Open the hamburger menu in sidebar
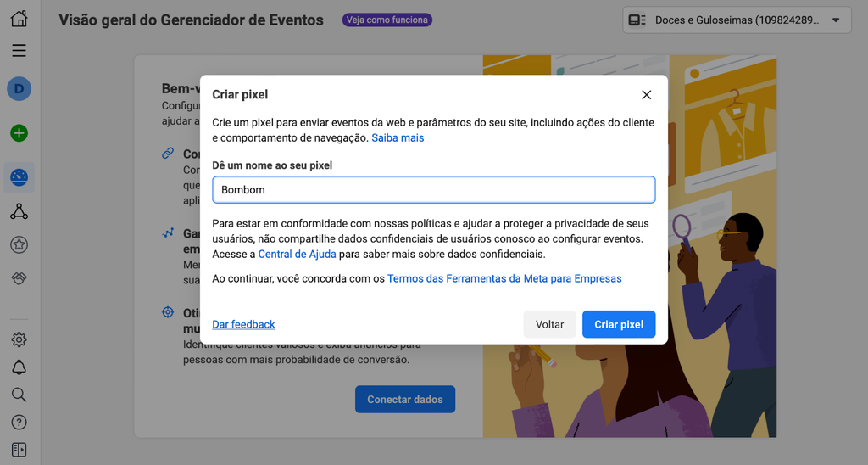This screenshot has width=868, height=465. pyautogui.click(x=19, y=50)
